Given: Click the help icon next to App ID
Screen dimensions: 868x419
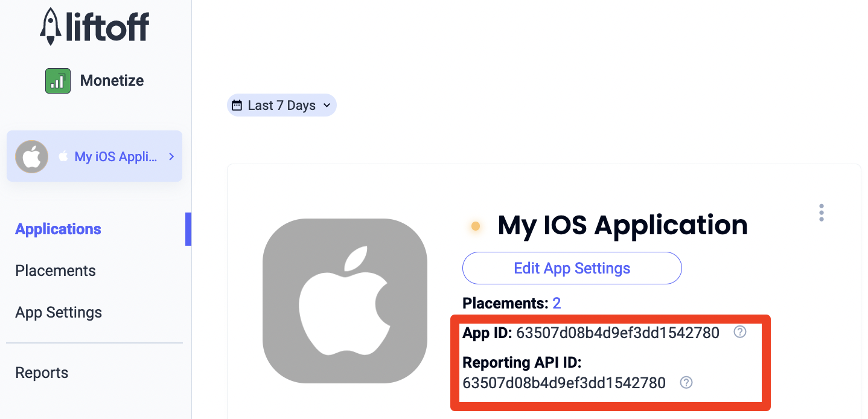Looking at the screenshot, I should (x=739, y=332).
